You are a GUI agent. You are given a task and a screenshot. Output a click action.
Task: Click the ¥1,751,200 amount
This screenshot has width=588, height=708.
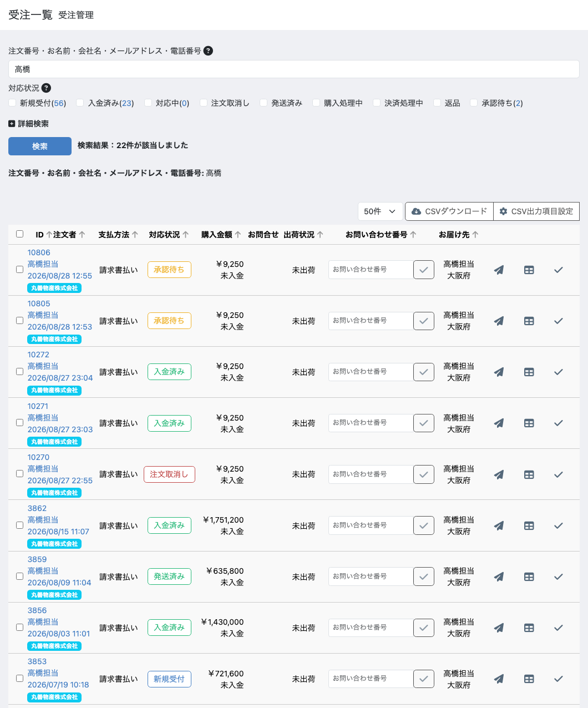(224, 520)
